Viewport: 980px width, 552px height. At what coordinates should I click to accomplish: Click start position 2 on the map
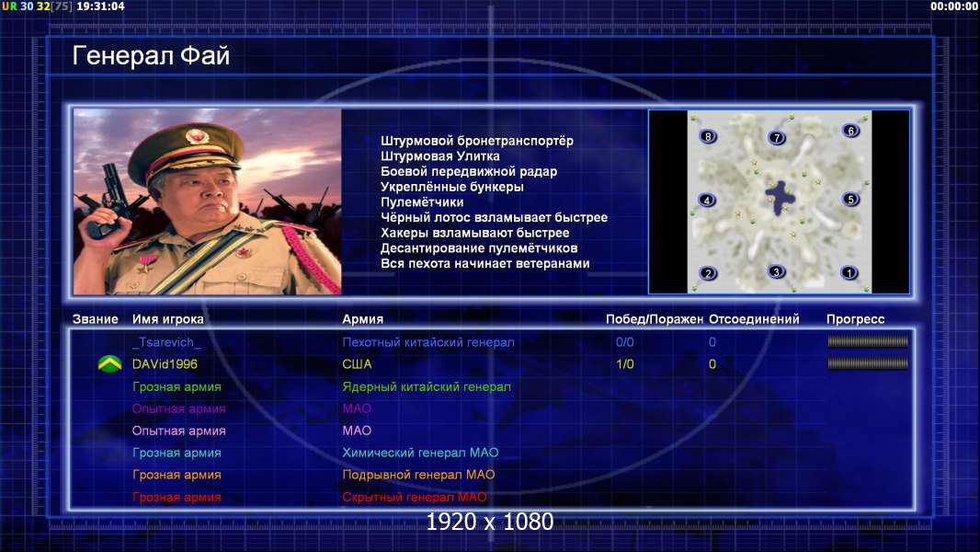click(x=708, y=273)
